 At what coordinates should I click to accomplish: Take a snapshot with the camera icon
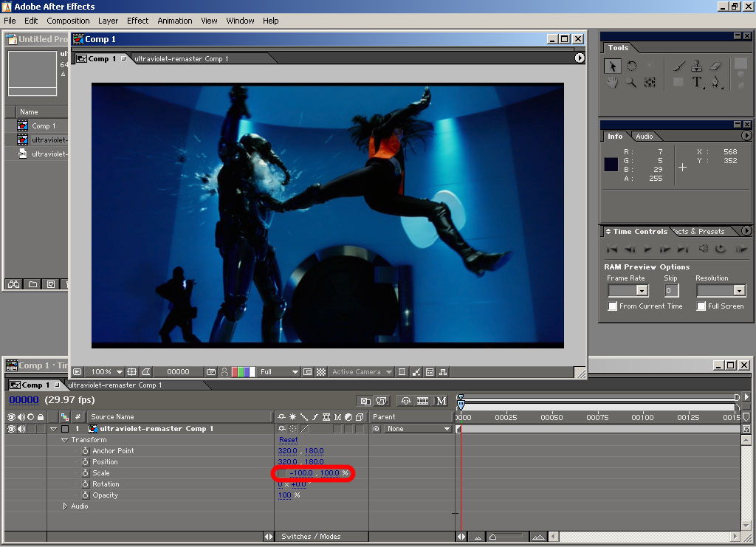point(211,372)
